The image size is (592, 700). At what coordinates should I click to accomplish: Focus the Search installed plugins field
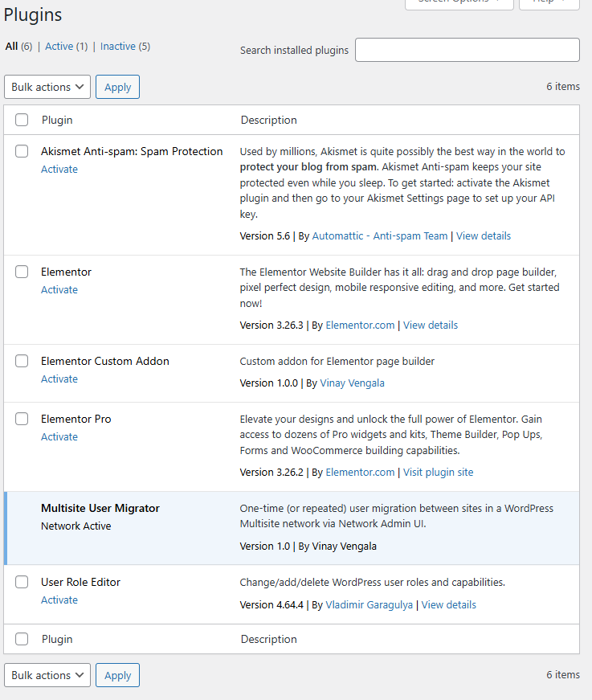(467, 50)
